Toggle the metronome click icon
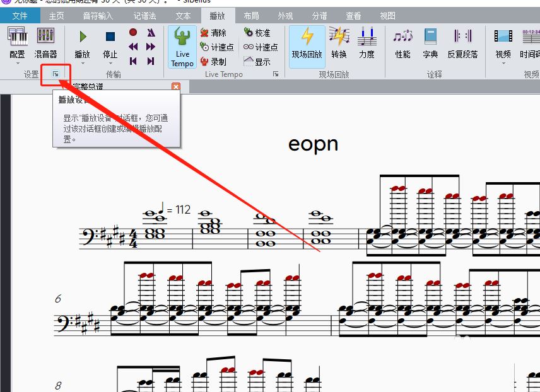 coord(151,33)
